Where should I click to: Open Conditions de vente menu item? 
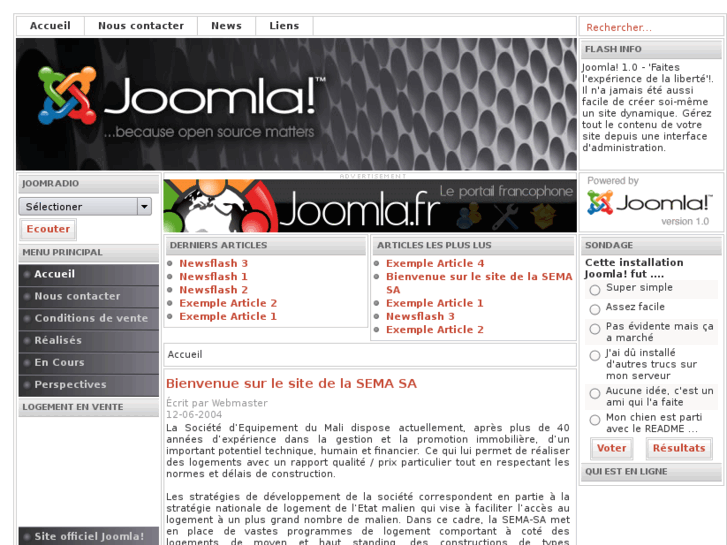tap(89, 319)
